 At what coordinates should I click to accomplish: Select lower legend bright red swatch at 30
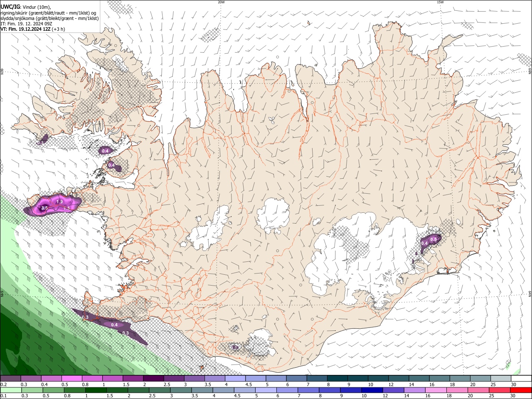coord(521,390)
